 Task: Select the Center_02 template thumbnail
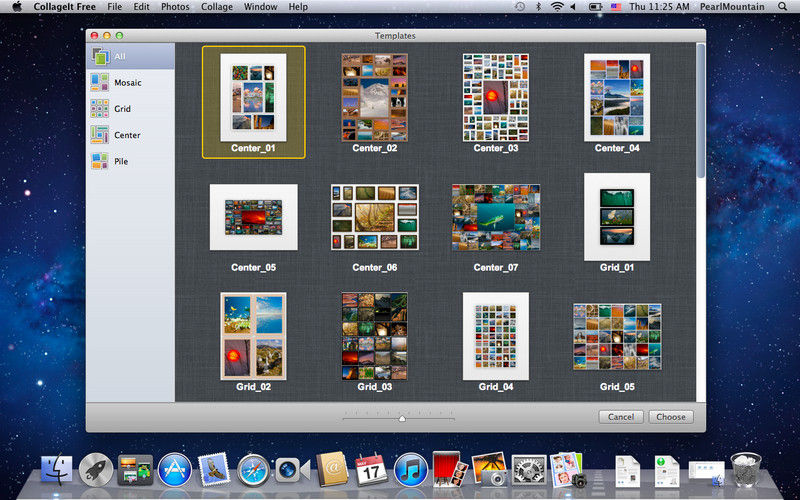point(375,96)
